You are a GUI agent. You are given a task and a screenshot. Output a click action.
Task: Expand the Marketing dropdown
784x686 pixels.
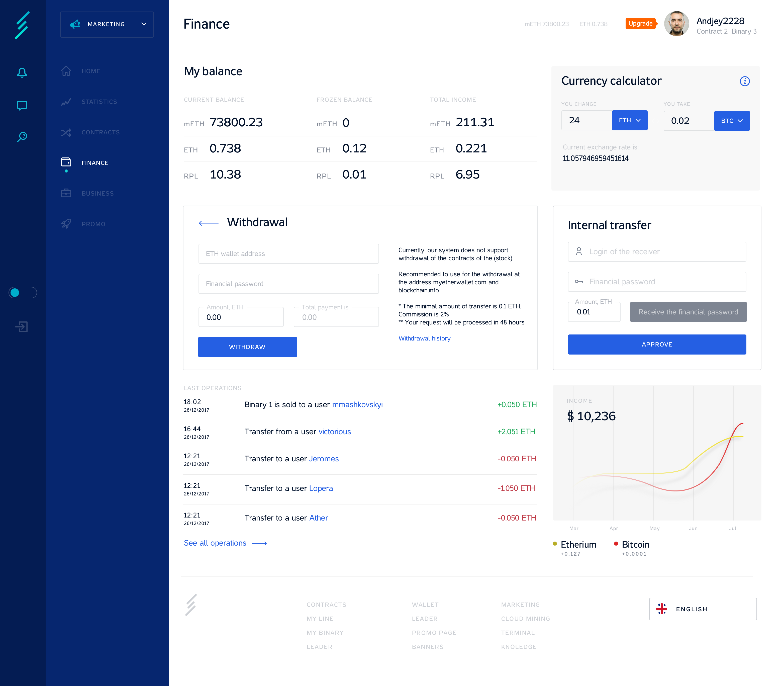point(107,24)
